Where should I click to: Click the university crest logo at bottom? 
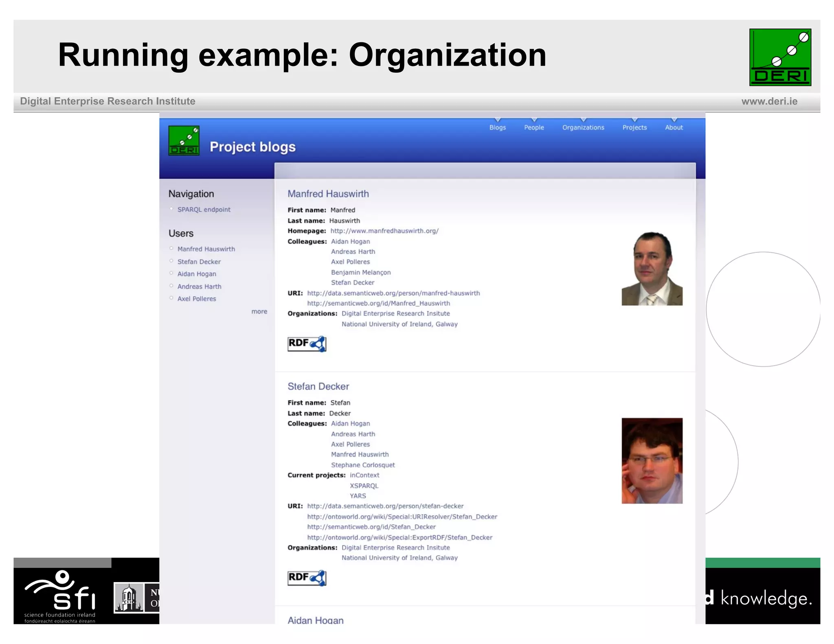pos(129,598)
